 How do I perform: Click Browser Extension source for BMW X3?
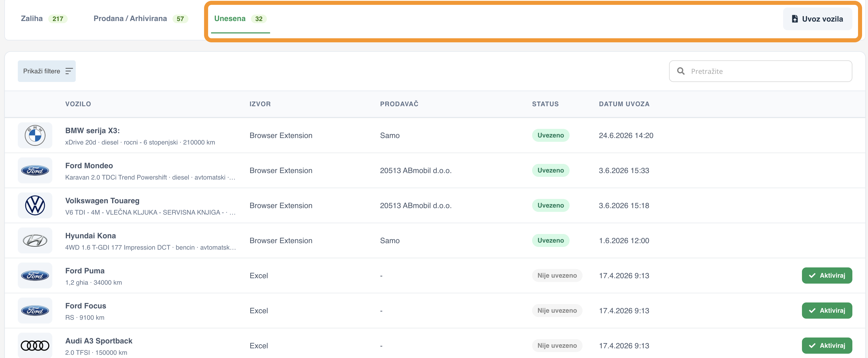281,136
